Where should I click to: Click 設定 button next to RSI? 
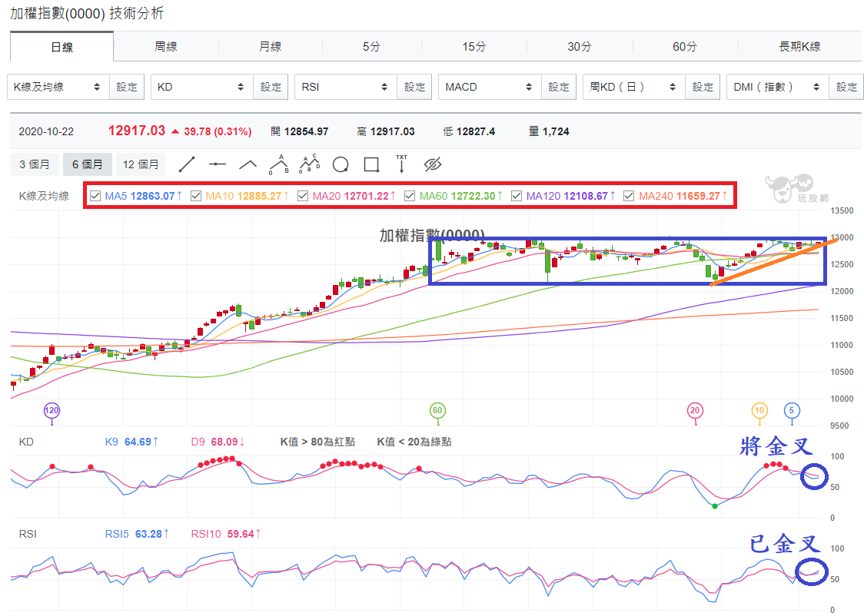coord(414,87)
